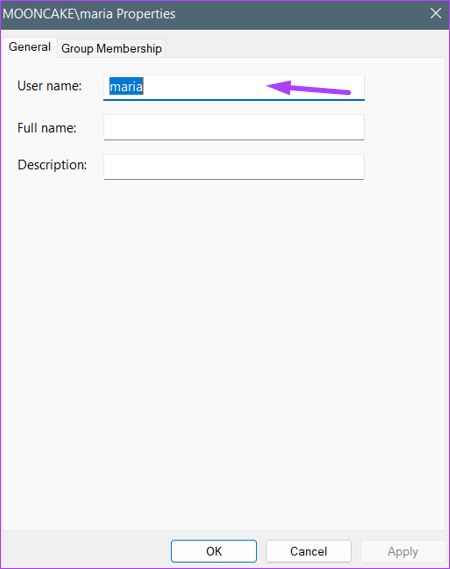Screen dimensions: 450x569
Task: Close the maria Properties dialog
Action: [x=435, y=14]
